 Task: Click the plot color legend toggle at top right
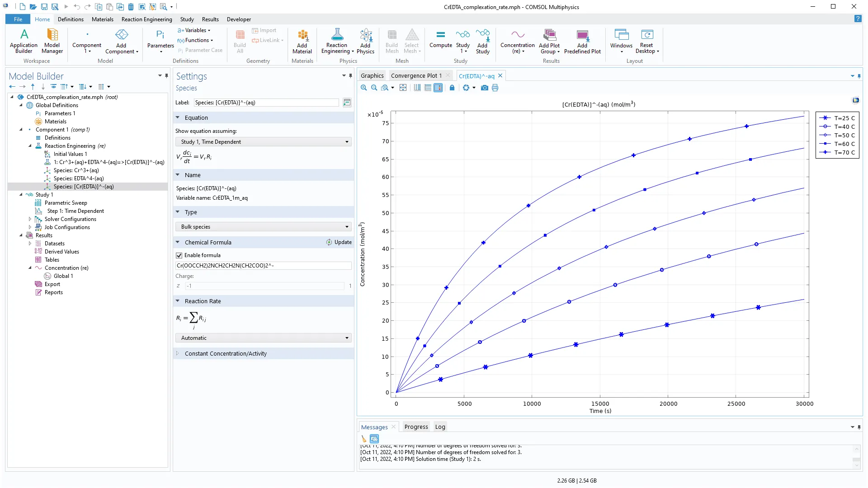pyautogui.click(x=855, y=100)
